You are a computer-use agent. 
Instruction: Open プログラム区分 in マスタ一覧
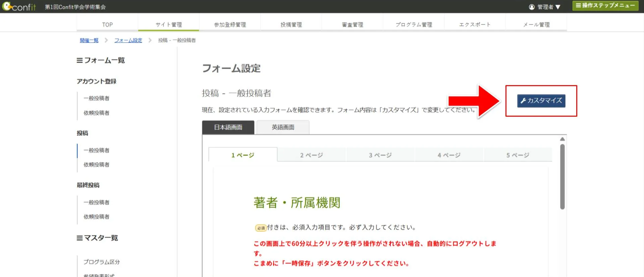(x=102, y=262)
